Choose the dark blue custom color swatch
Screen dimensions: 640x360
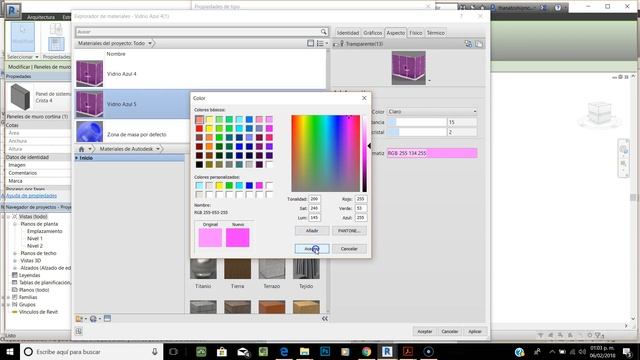[249, 186]
